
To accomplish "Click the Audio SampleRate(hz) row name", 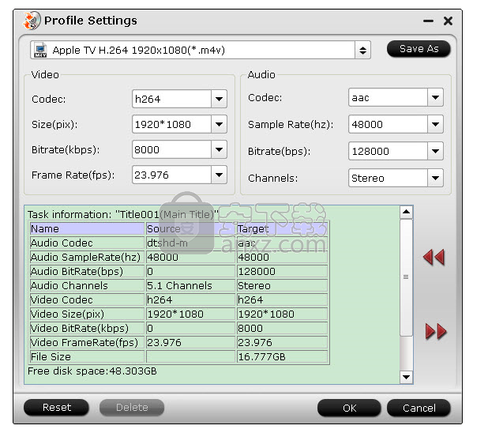I will point(87,258).
